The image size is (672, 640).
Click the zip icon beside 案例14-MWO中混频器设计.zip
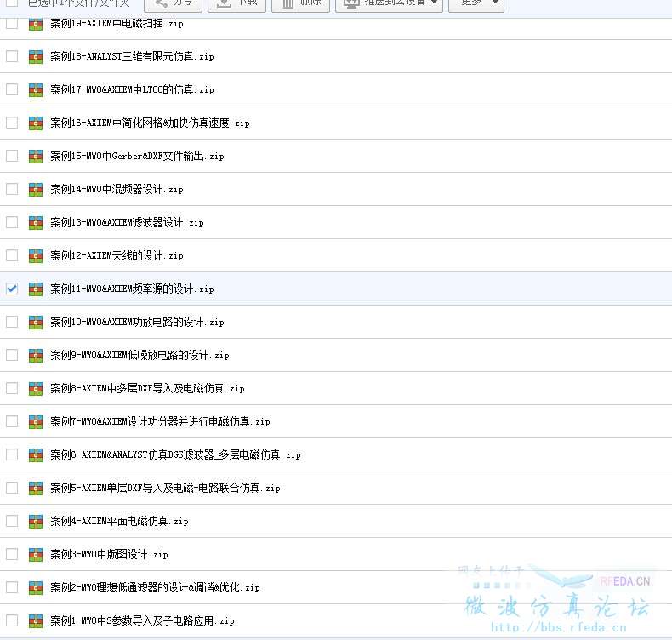click(36, 190)
